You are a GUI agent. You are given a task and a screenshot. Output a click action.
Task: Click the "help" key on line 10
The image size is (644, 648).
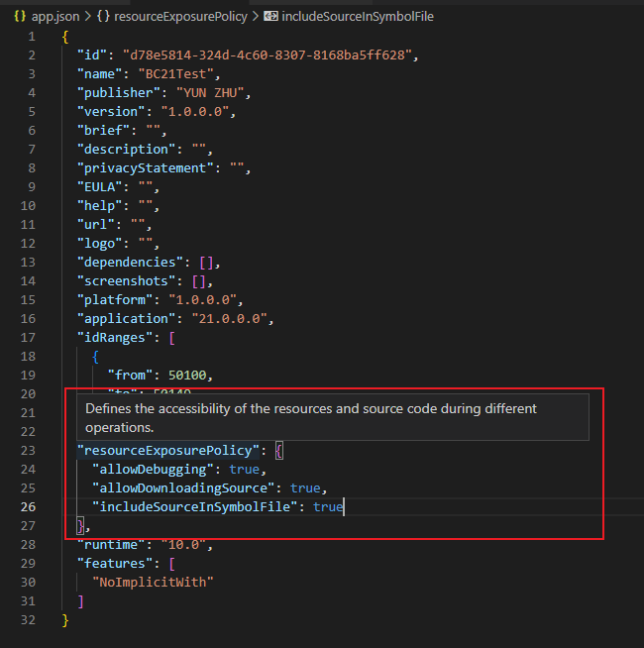point(100,206)
